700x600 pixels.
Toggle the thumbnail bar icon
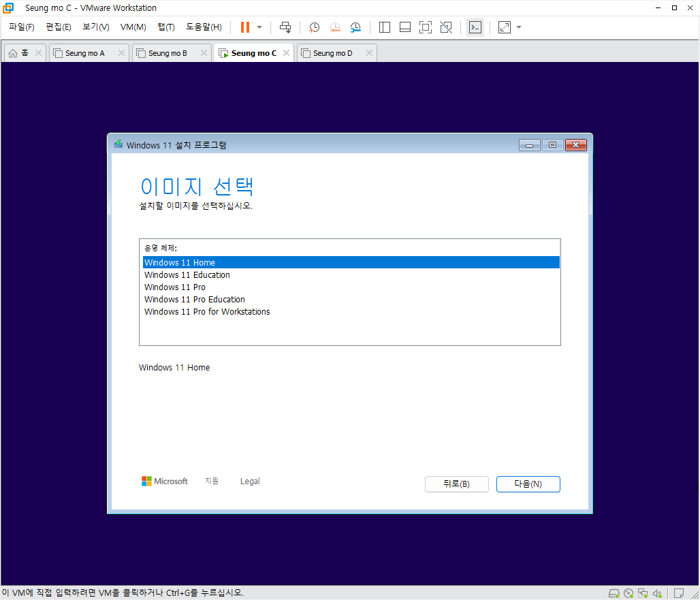point(405,27)
